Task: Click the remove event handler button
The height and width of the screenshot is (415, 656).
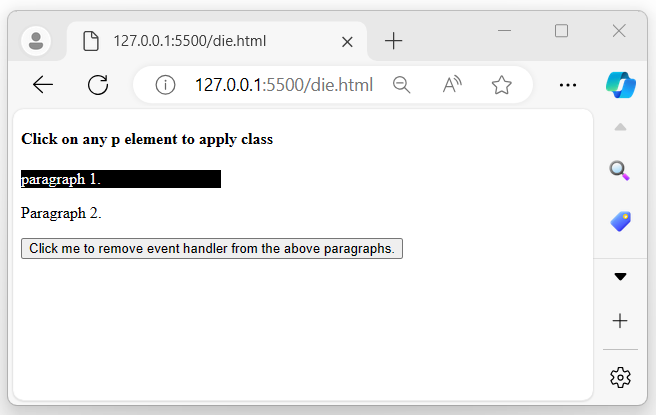Action: pos(212,248)
